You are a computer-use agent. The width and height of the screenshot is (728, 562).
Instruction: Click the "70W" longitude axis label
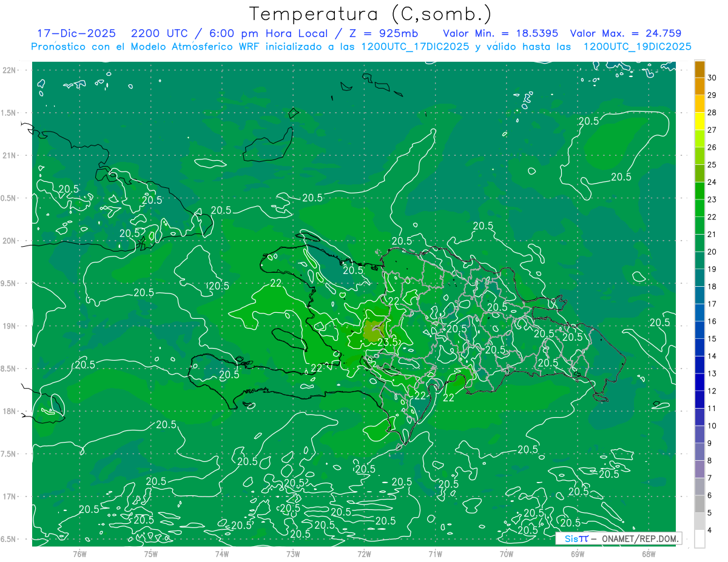click(507, 554)
